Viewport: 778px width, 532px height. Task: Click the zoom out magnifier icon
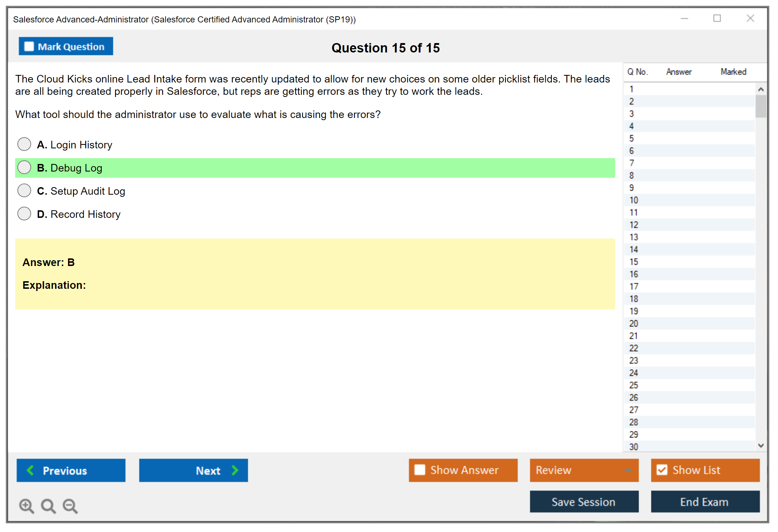click(x=70, y=506)
